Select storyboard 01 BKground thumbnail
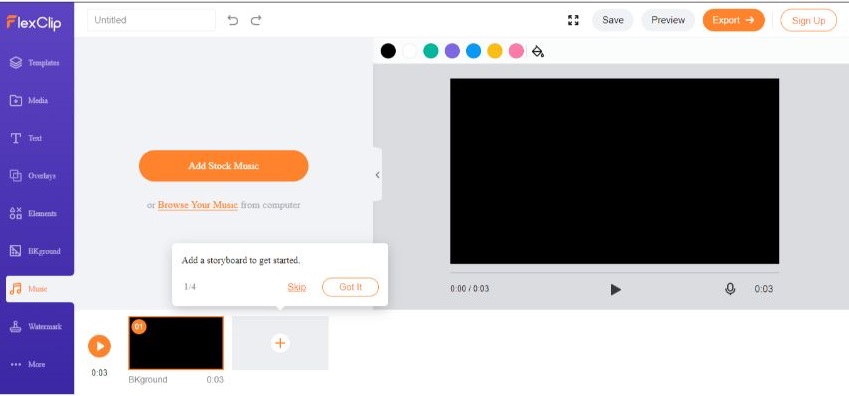Screen dimensions: 849x396 176,343
